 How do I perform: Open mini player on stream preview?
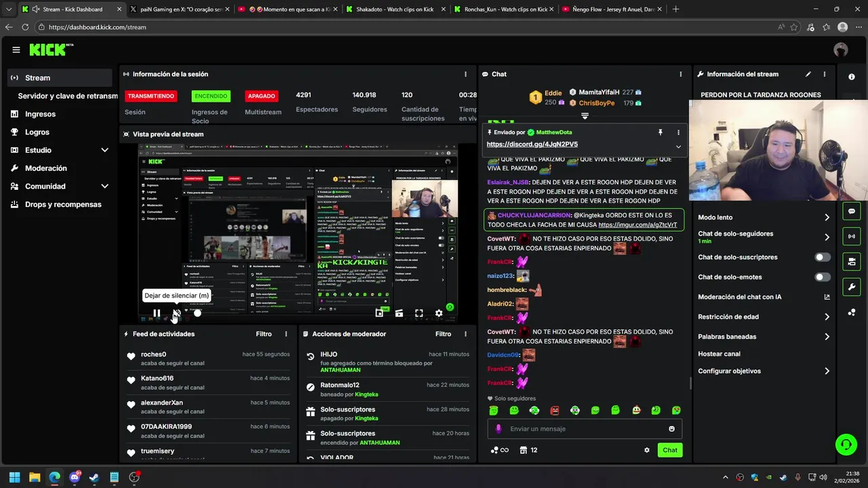click(x=380, y=313)
